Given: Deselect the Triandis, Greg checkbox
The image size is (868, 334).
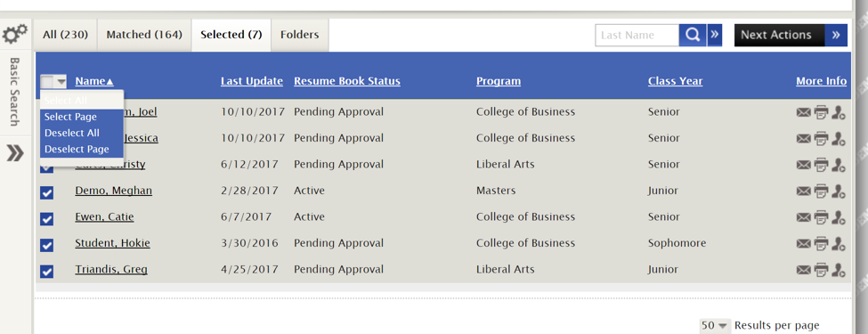Looking at the screenshot, I should click(47, 271).
